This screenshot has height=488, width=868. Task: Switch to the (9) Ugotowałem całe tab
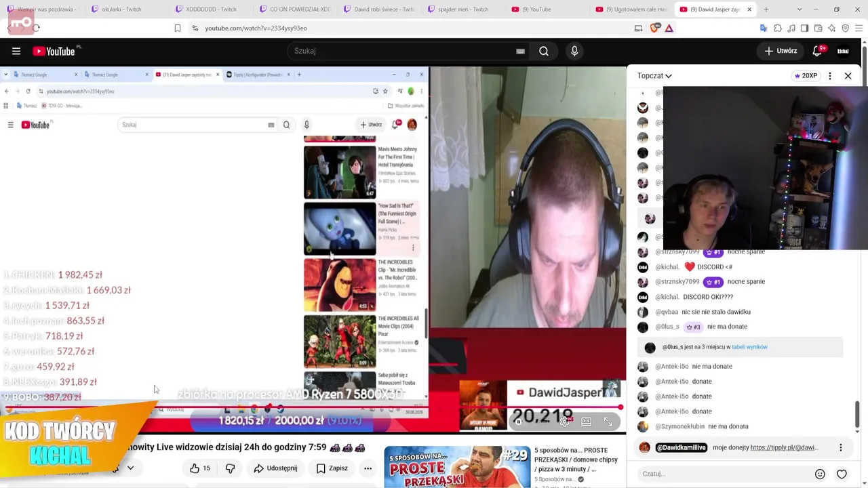pyautogui.click(x=631, y=9)
